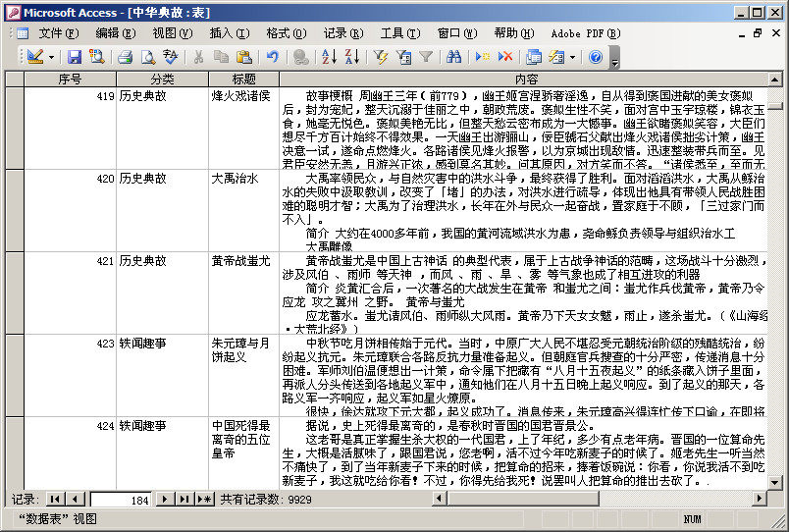Apply Filter By Selection lightning funnel
Image resolution: width=789 pixels, height=532 pixels.
380,57
